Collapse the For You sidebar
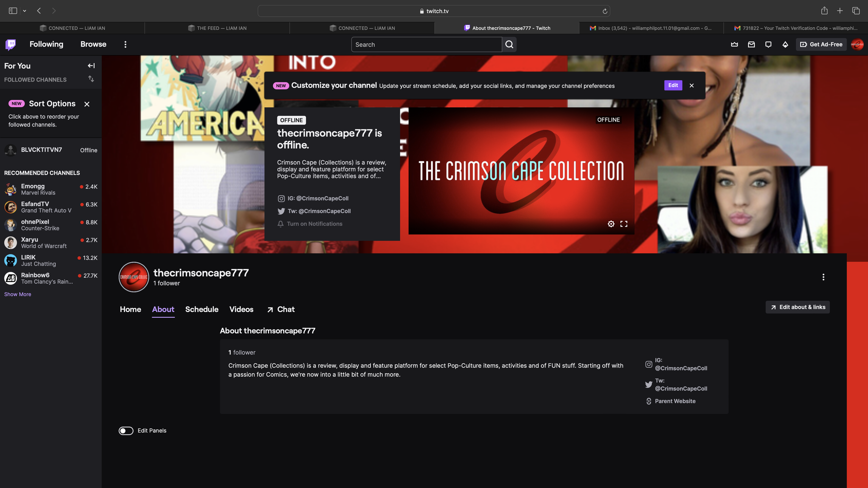 coord(91,66)
